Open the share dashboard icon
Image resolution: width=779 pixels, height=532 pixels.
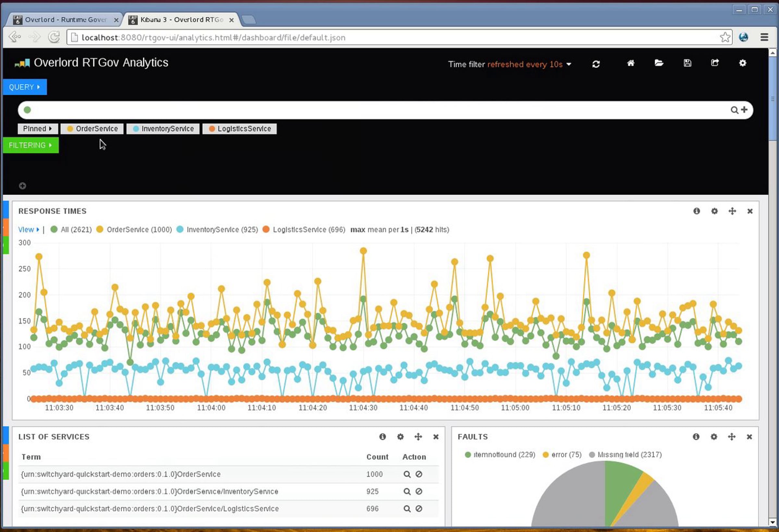pyautogui.click(x=715, y=63)
